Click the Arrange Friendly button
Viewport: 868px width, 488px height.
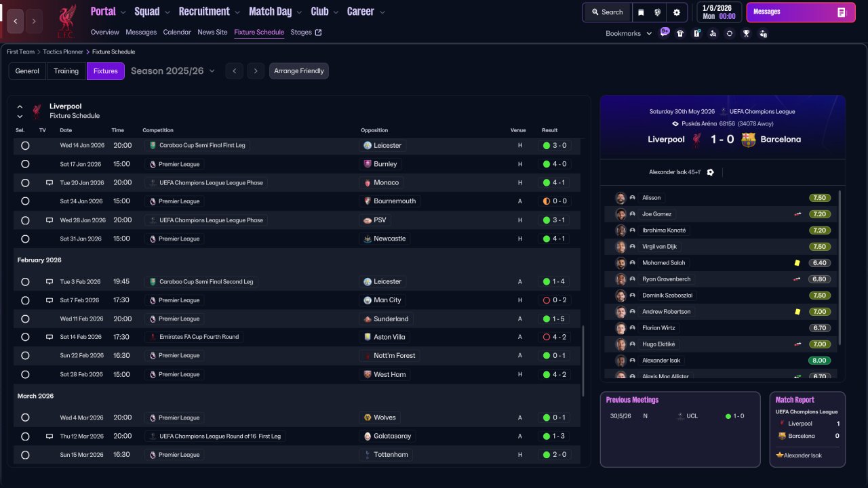299,71
